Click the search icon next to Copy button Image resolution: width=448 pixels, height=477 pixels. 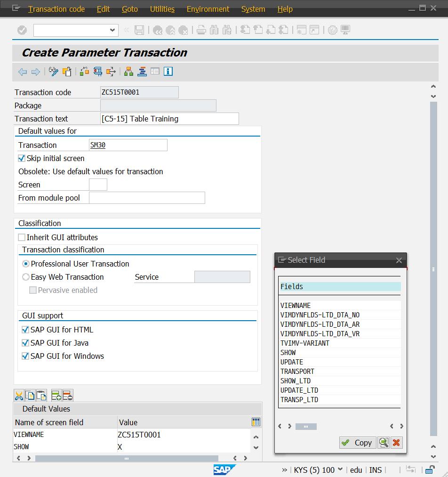[x=384, y=443]
